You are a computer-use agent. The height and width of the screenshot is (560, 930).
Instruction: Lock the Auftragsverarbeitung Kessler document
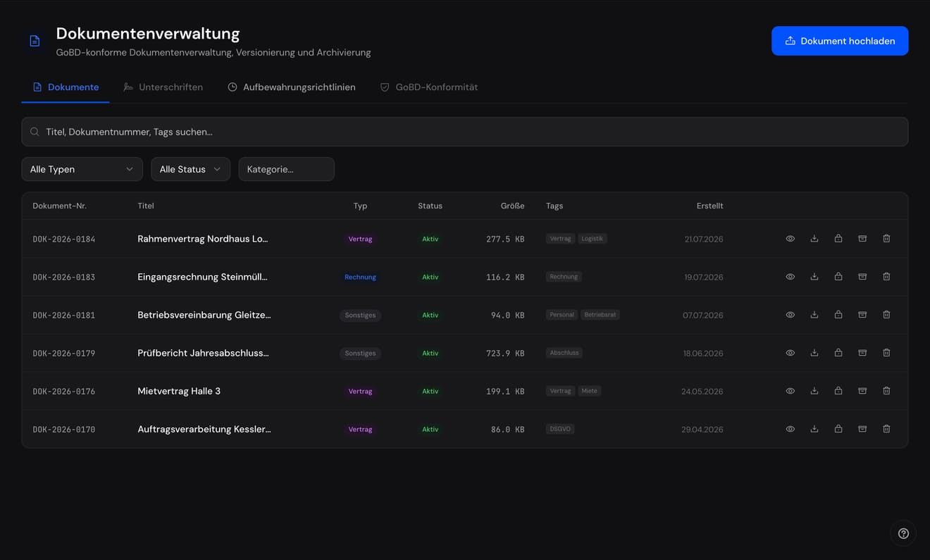coord(838,429)
